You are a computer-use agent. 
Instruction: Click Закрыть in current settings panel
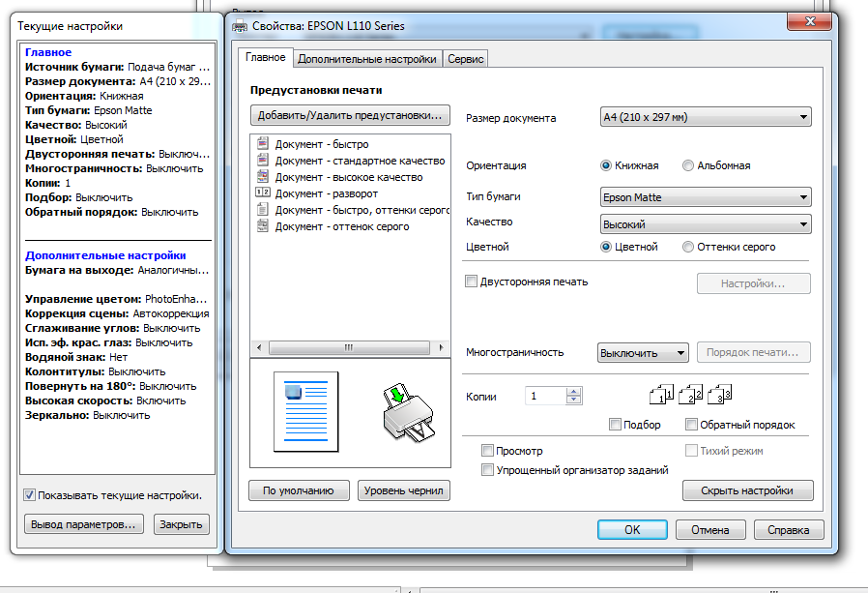[181, 524]
